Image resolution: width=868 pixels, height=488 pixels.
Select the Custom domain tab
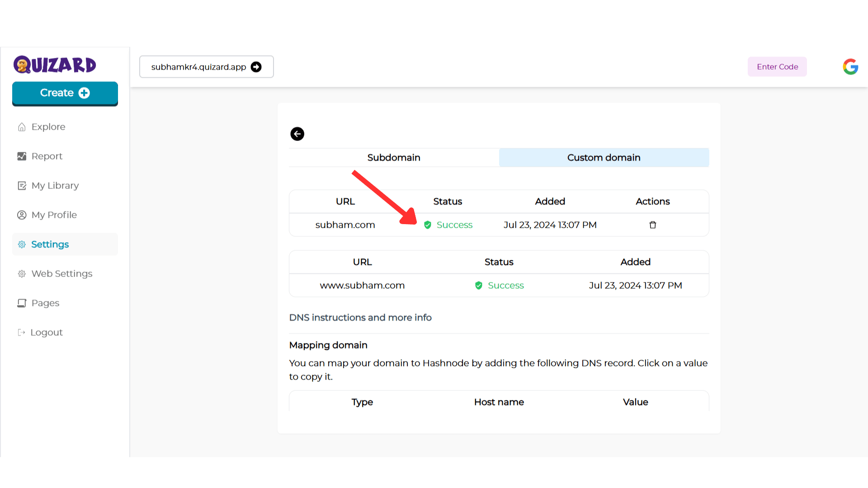tap(604, 158)
